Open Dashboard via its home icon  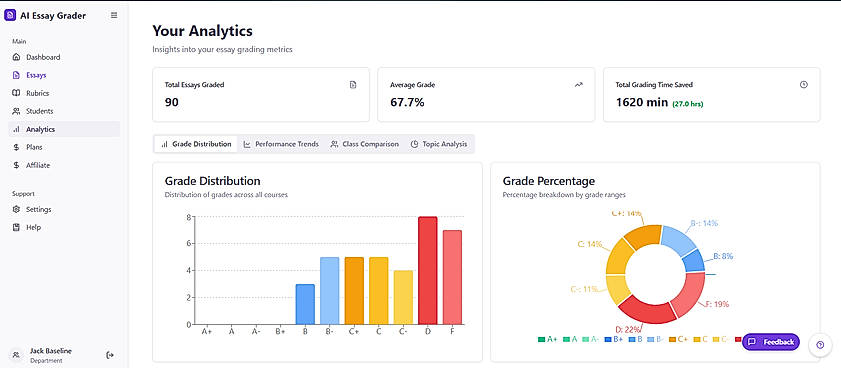click(16, 57)
